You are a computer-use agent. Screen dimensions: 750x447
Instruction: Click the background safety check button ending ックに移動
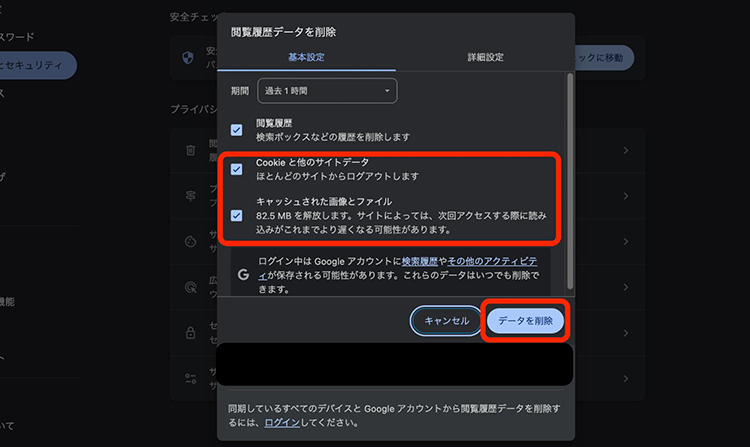pos(604,58)
